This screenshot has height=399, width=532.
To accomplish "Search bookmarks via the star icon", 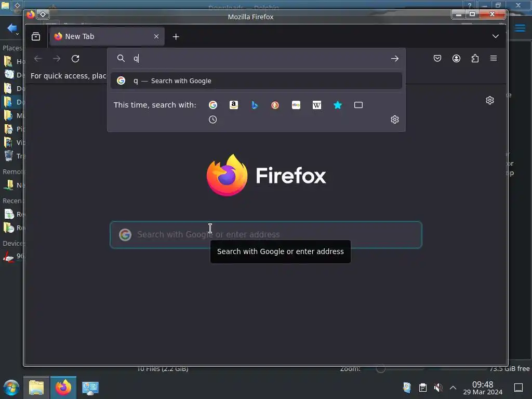I will (338, 105).
